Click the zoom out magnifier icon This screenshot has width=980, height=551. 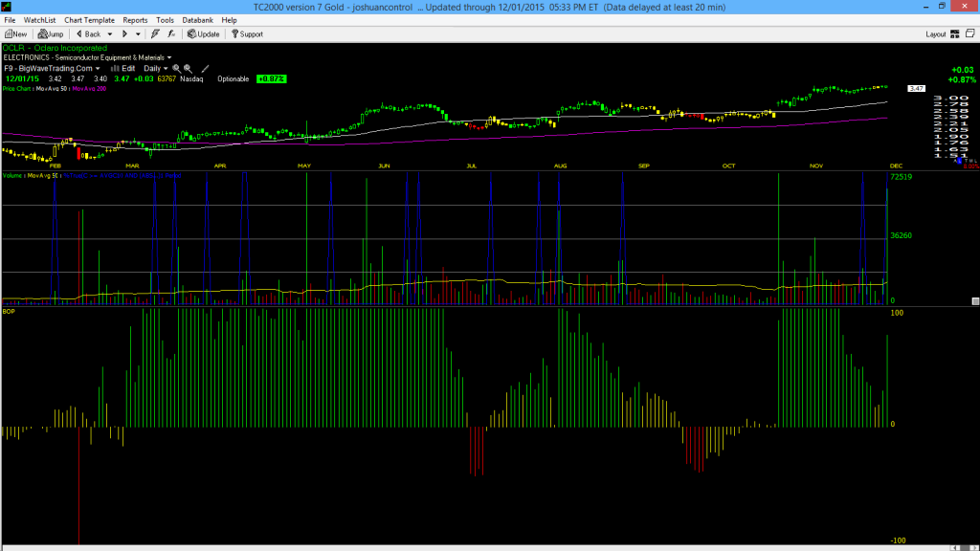point(189,69)
